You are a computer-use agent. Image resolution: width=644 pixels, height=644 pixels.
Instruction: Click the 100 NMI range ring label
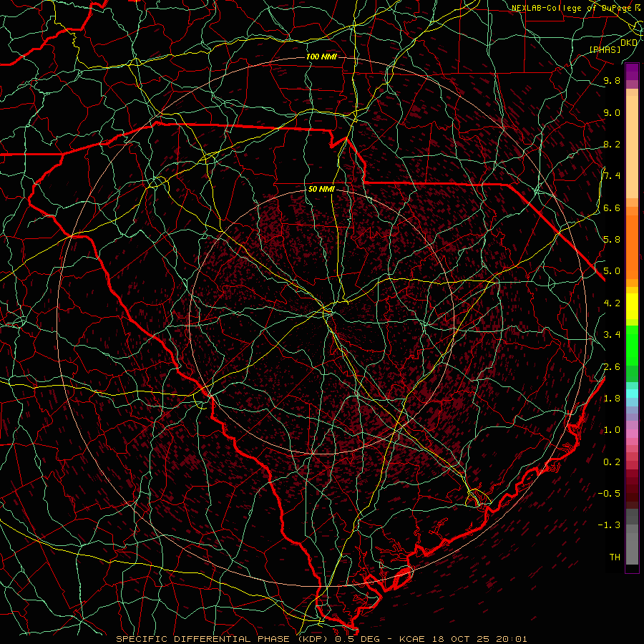pos(321,57)
